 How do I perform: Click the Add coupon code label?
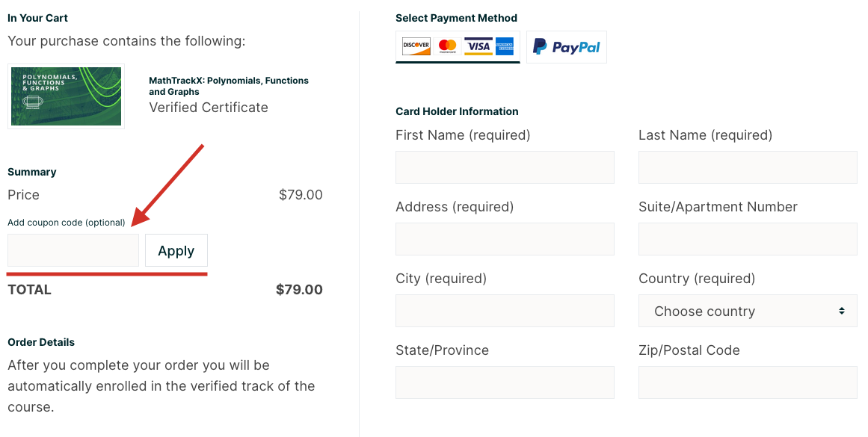67,223
